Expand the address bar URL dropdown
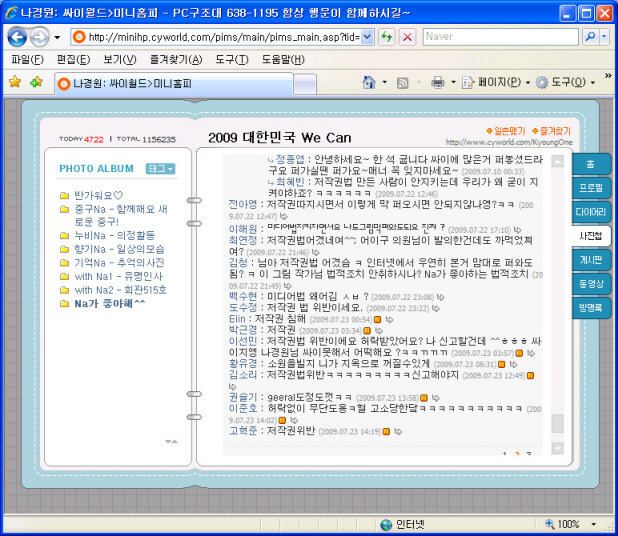The height and width of the screenshot is (536, 618). point(365,37)
